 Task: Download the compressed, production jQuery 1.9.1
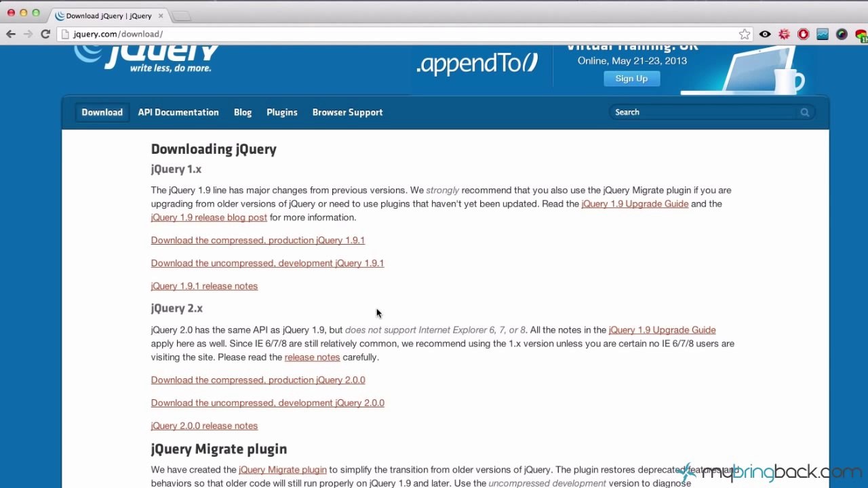pos(258,241)
